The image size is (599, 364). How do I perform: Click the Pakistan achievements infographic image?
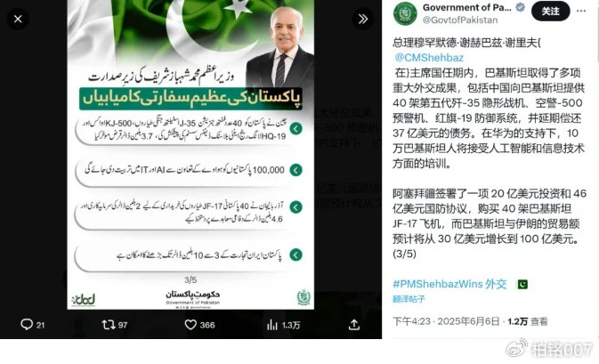click(x=190, y=154)
